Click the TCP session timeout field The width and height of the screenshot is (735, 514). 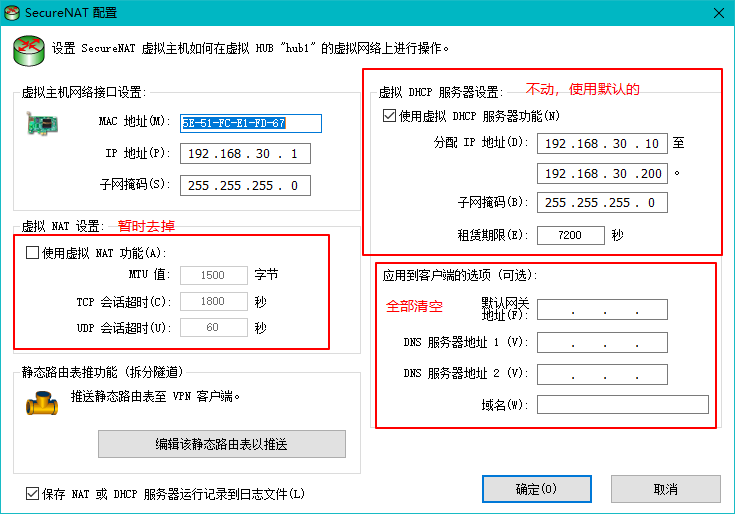tap(214, 301)
